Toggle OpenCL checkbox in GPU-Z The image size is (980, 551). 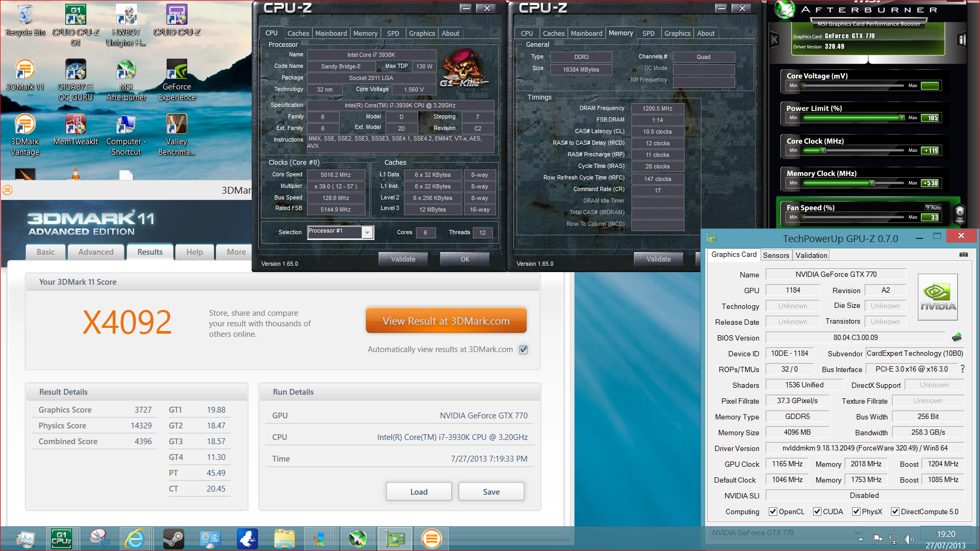(x=773, y=512)
